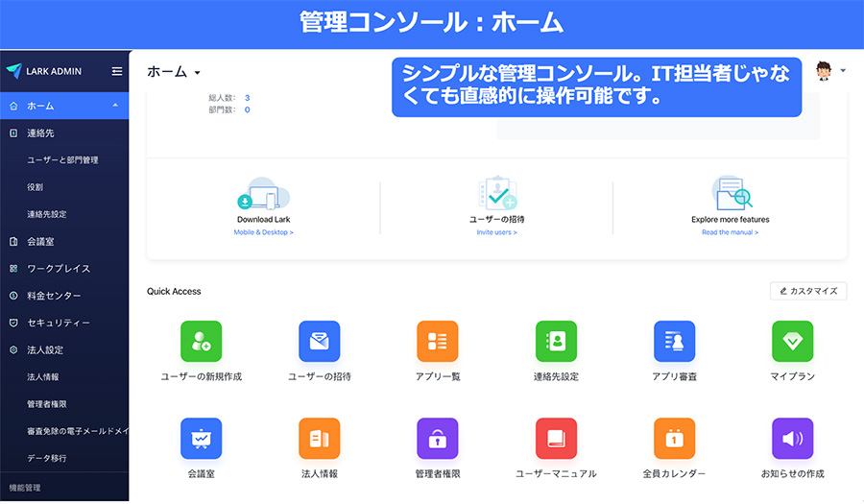Open ユーザーマニュアル red book icon

coord(556,439)
